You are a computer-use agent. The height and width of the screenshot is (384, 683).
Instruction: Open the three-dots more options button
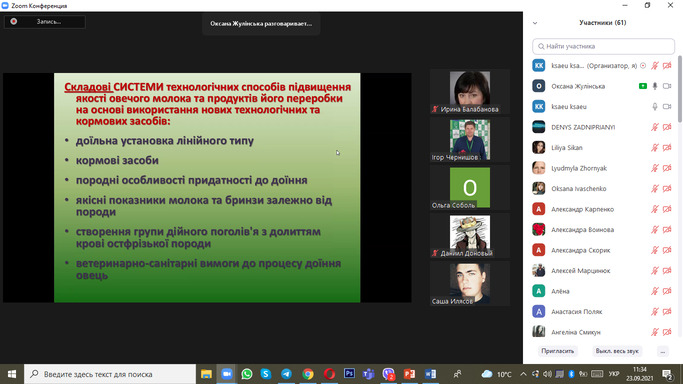pos(663,351)
